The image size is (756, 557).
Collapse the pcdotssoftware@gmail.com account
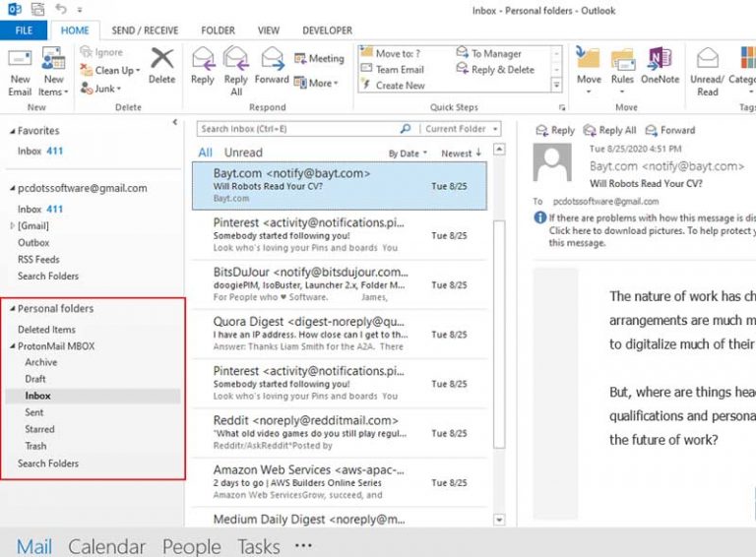13,188
